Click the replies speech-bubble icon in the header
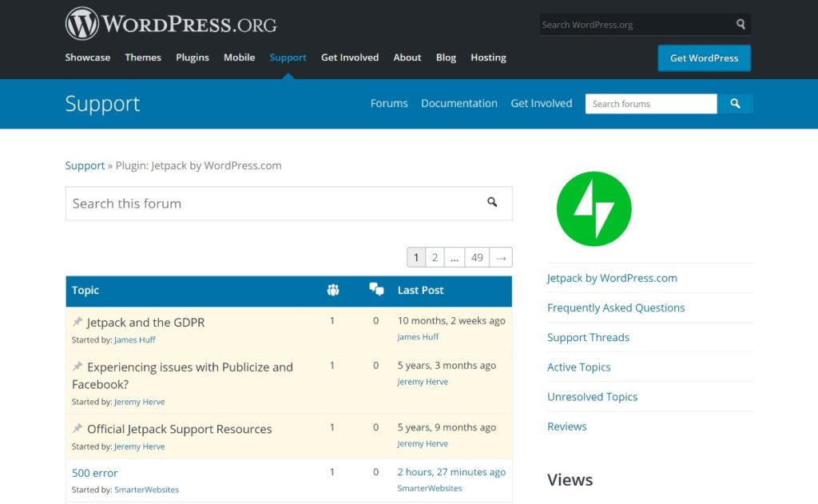 (x=376, y=289)
